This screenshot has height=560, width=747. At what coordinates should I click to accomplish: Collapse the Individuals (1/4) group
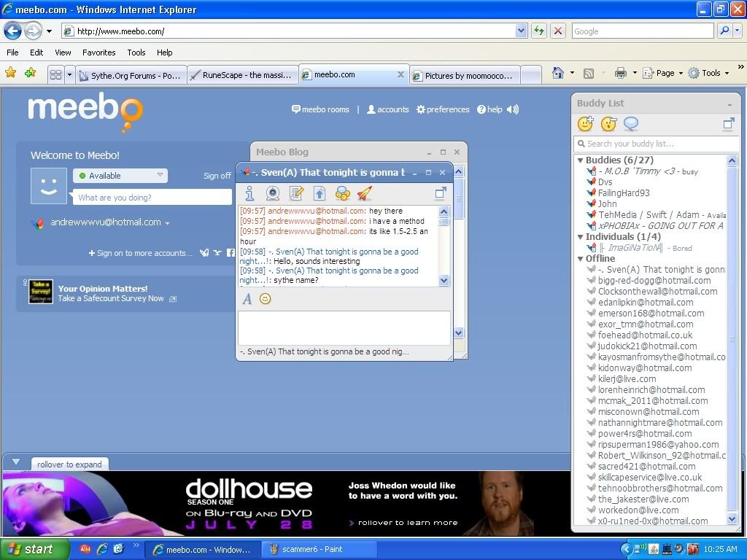coord(580,237)
